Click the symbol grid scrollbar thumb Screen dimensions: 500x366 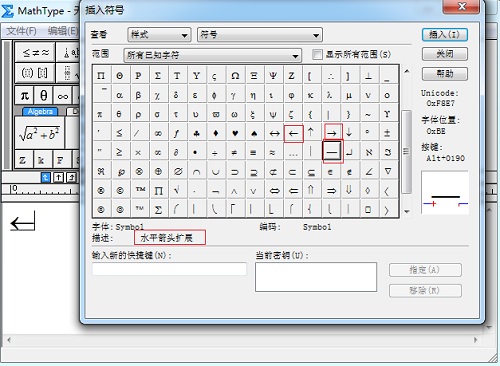coord(406,152)
